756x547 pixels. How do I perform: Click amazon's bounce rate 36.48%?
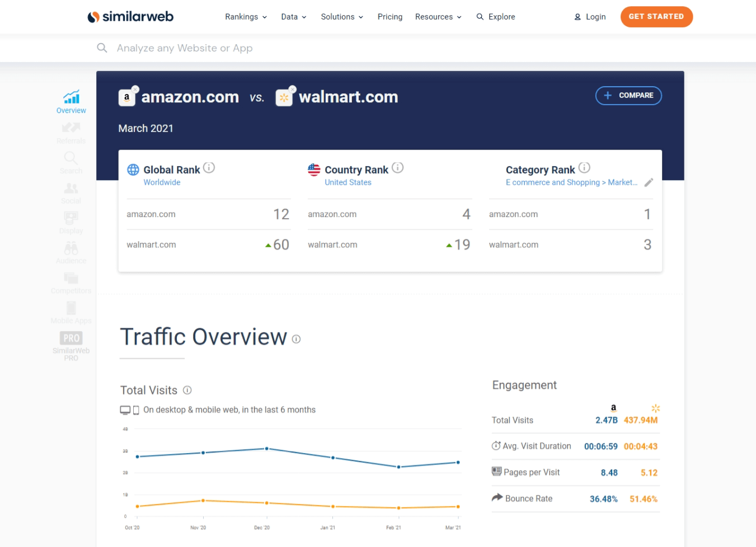click(x=604, y=499)
